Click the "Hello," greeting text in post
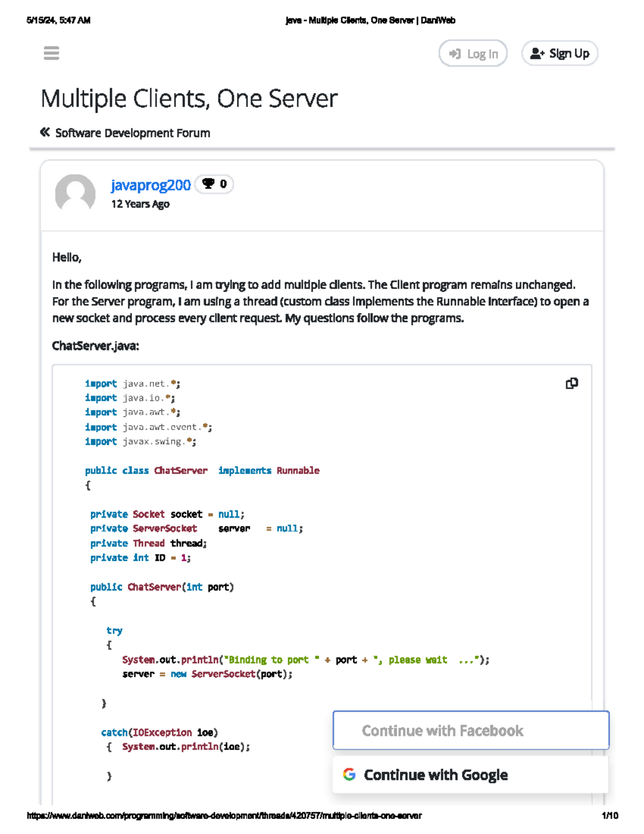The image size is (644, 834). (67, 257)
